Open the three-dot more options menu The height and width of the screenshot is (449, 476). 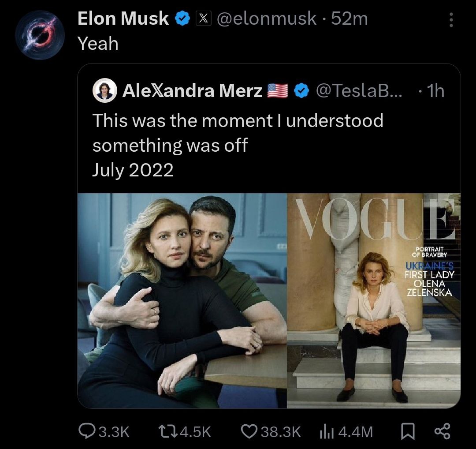click(x=450, y=19)
